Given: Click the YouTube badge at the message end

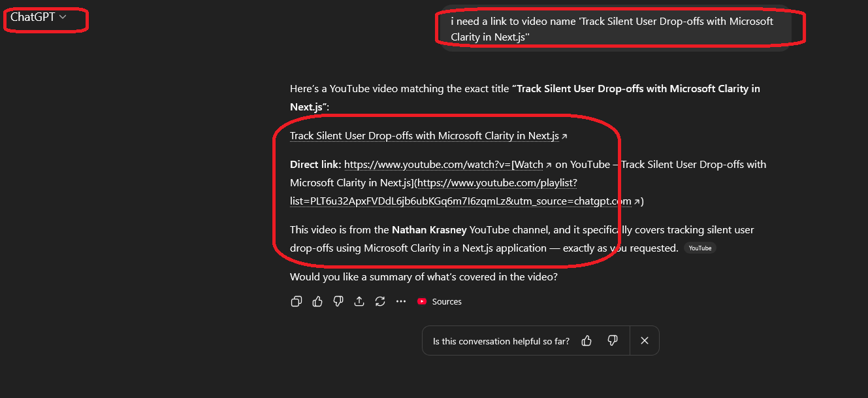Looking at the screenshot, I should pyautogui.click(x=699, y=248).
